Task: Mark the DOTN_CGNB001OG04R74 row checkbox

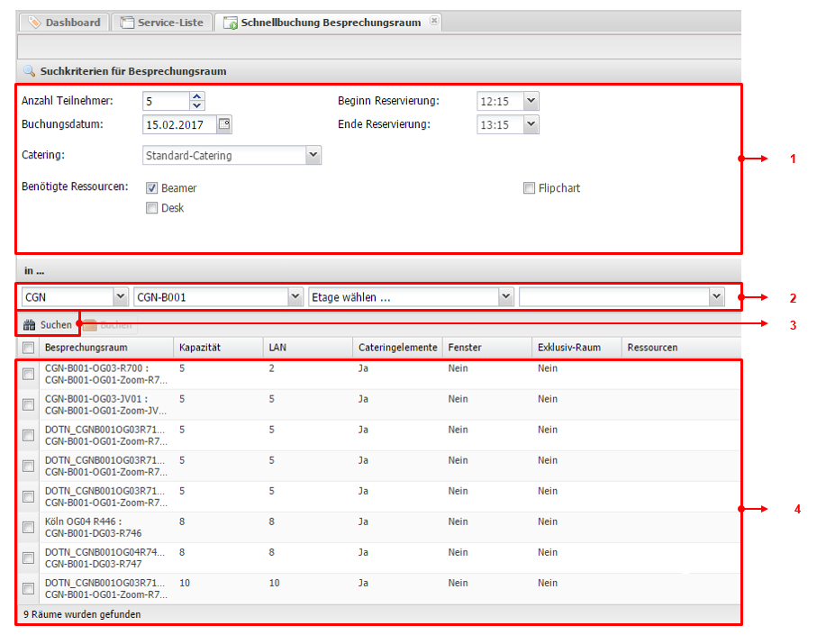Action: 29,558
